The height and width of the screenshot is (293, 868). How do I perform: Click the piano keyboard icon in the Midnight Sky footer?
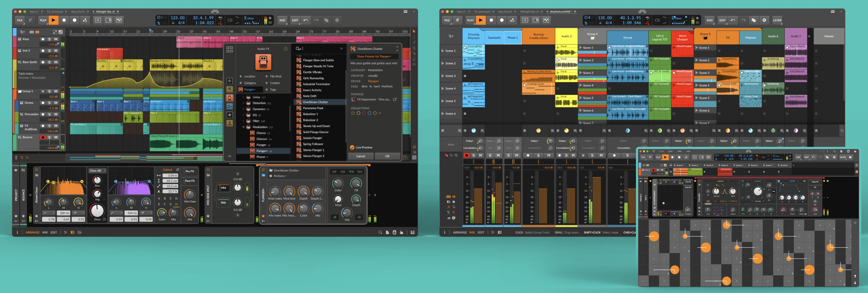pyautogui.click(x=412, y=232)
